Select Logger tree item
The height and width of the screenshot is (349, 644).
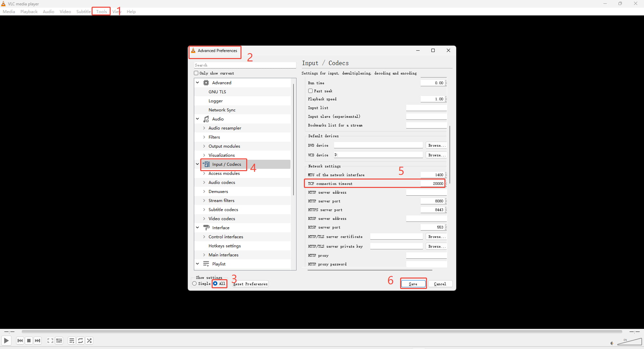click(216, 101)
